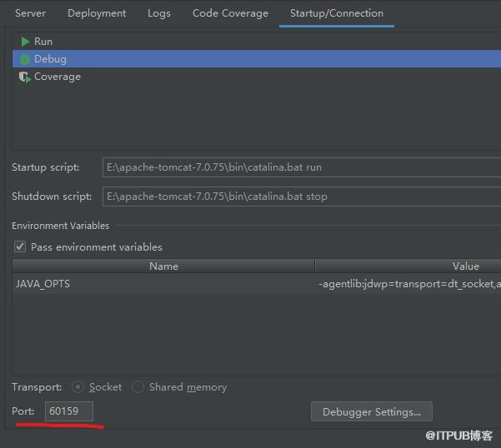
Task: Click the Coverage shield icon
Action: pyautogui.click(x=25, y=77)
